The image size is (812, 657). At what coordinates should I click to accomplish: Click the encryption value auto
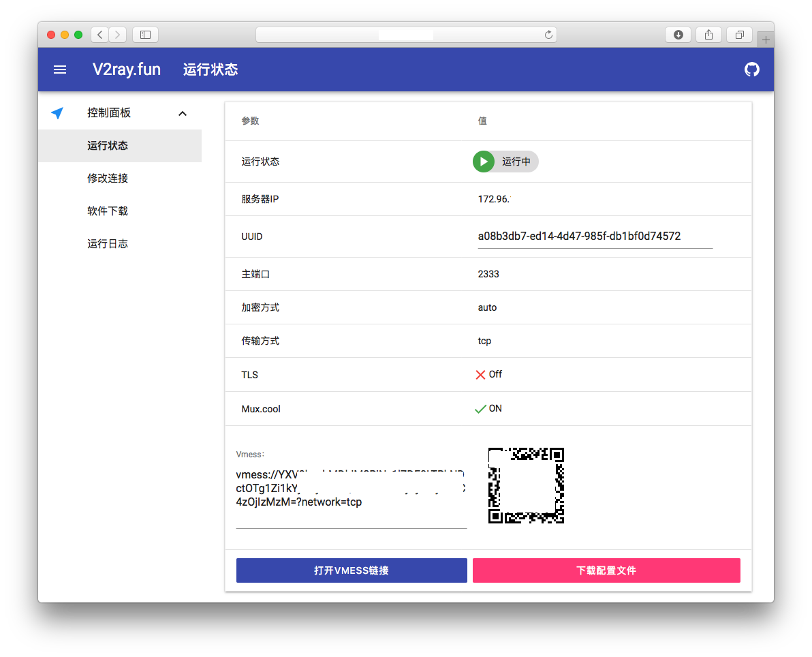pyautogui.click(x=487, y=307)
